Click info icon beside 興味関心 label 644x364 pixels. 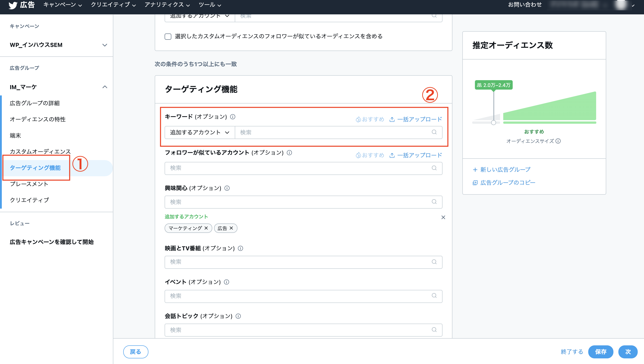pyautogui.click(x=227, y=188)
